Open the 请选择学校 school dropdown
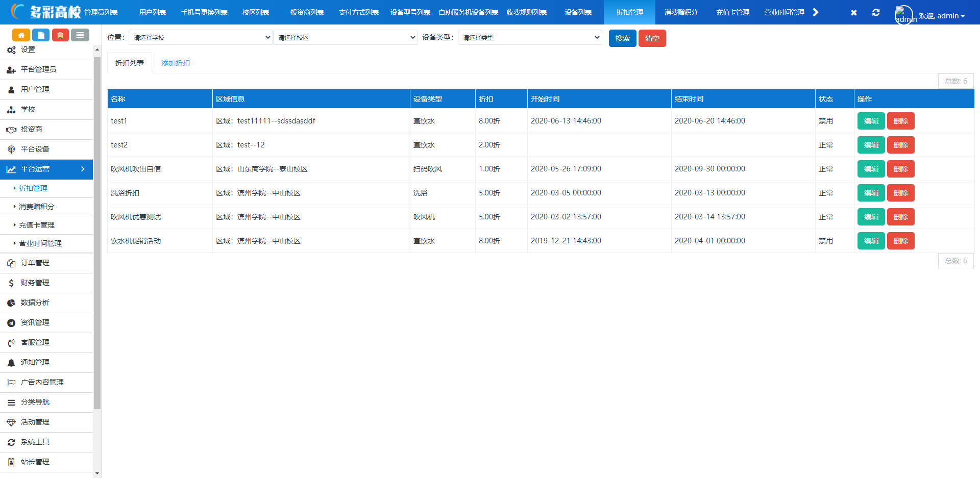This screenshot has width=980, height=478. click(200, 37)
